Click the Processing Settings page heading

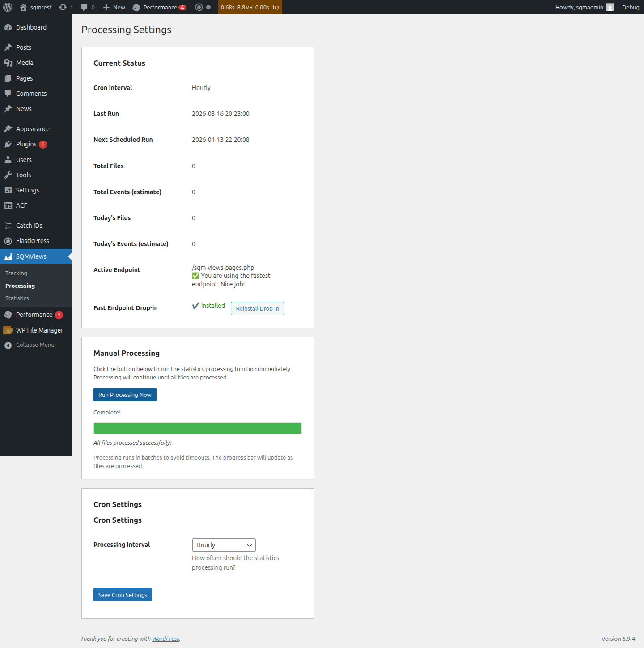(x=126, y=30)
